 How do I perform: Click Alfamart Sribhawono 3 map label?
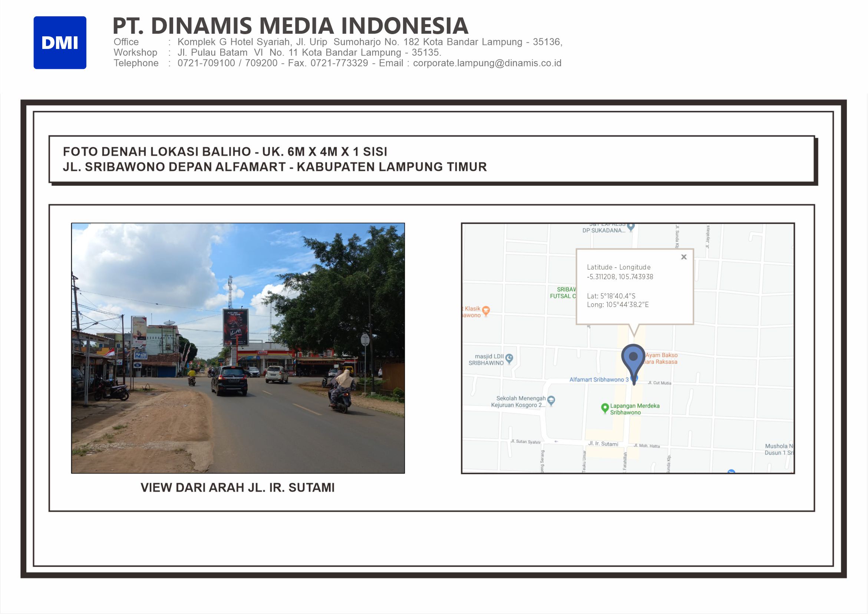(599, 380)
